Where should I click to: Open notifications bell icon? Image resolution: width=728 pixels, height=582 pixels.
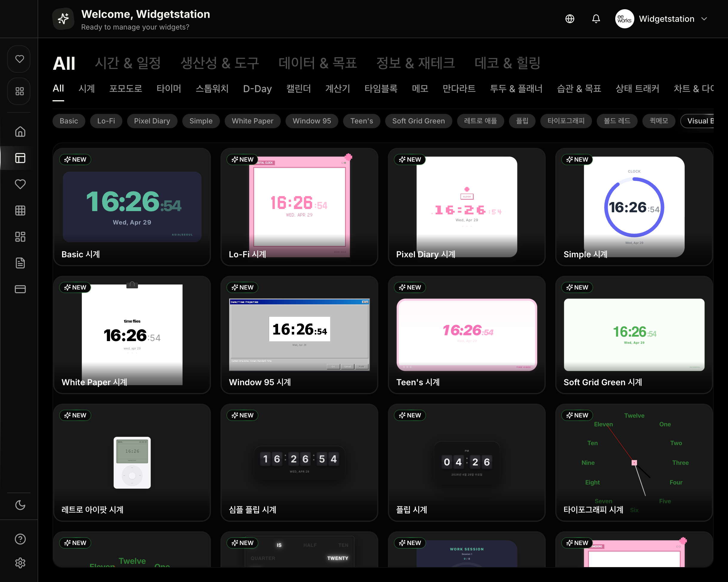click(x=596, y=19)
